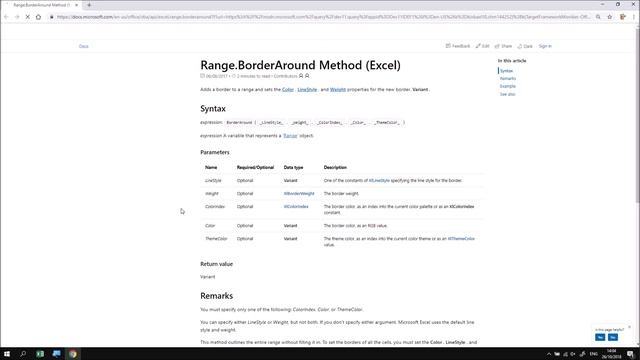The width and height of the screenshot is (640, 360).
Task: Open the taskbar app next to Excel
Action: click(x=56, y=354)
